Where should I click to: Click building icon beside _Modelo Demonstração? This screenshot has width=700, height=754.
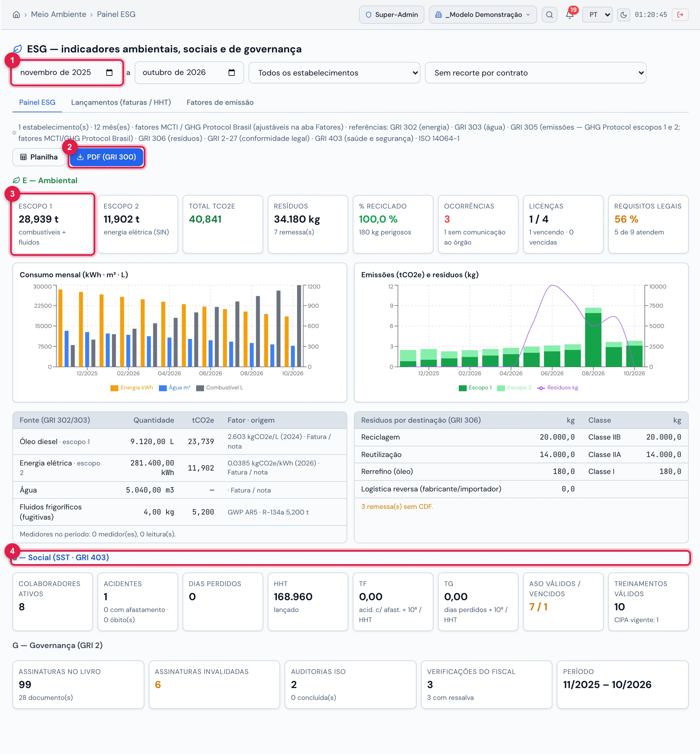click(438, 15)
